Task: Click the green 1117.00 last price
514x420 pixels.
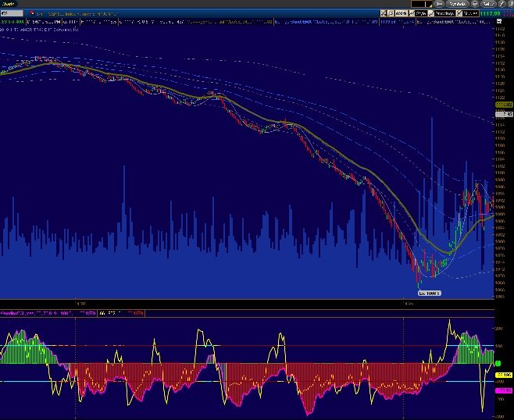Action: pyautogui.click(x=491, y=13)
